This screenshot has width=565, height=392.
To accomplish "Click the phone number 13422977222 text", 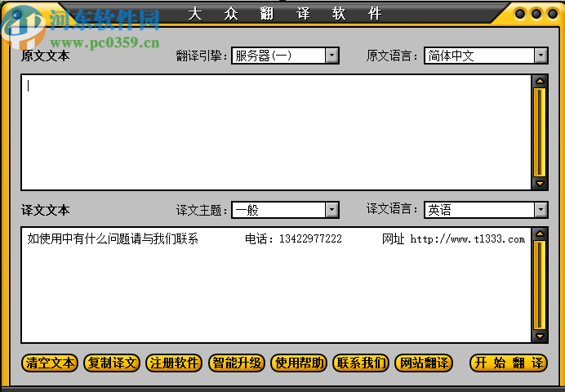I will [x=310, y=238].
